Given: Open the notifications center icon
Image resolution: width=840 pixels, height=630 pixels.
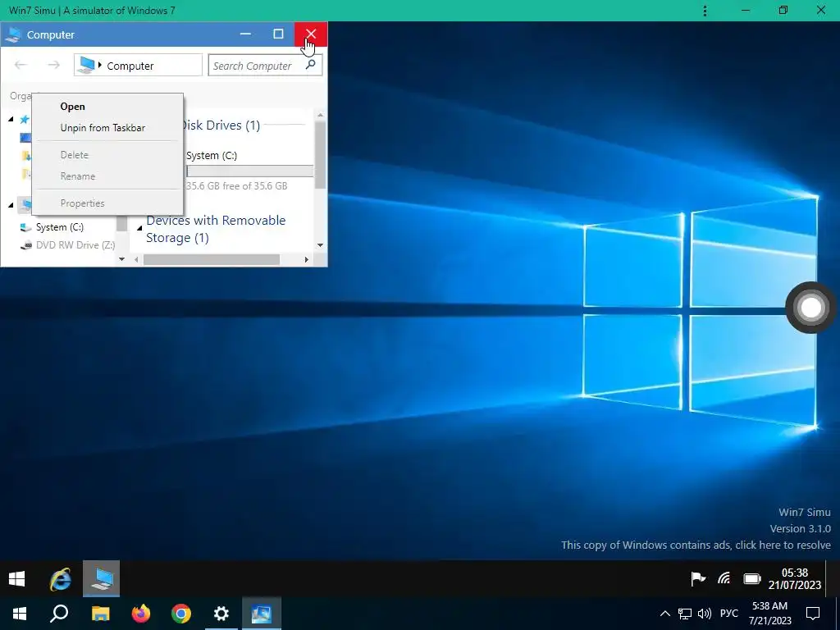Looking at the screenshot, I should tap(813, 614).
